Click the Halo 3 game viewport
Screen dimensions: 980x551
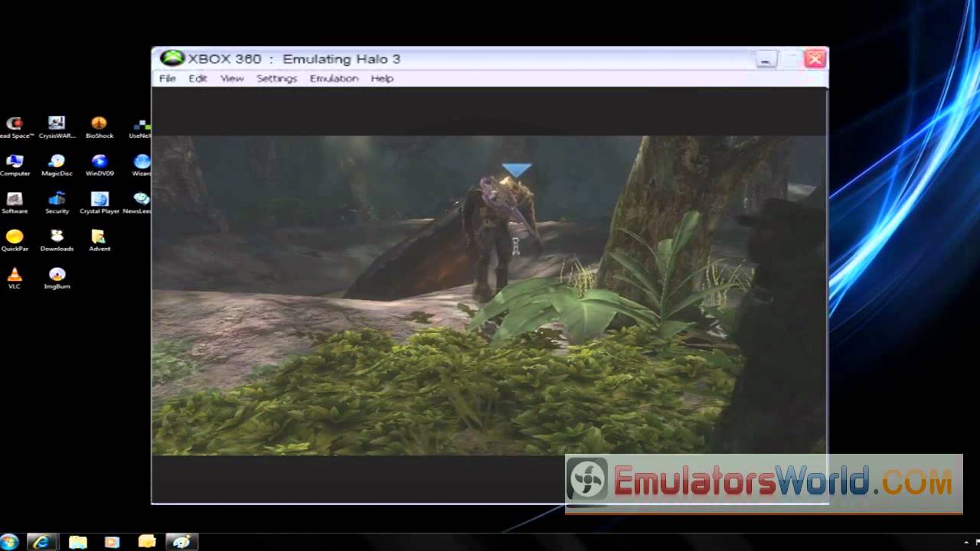point(488,295)
